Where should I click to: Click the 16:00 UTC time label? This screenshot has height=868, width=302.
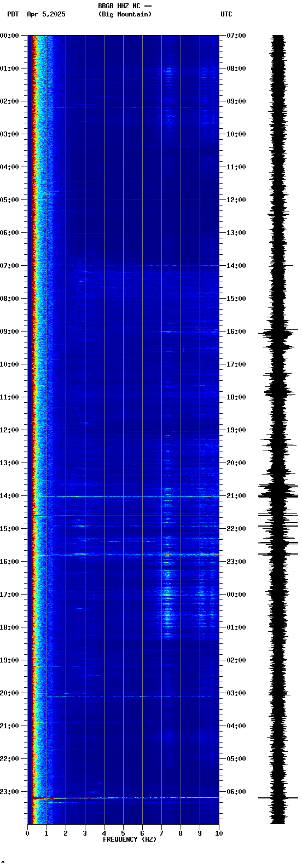pyautogui.click(x=236, y=332)
